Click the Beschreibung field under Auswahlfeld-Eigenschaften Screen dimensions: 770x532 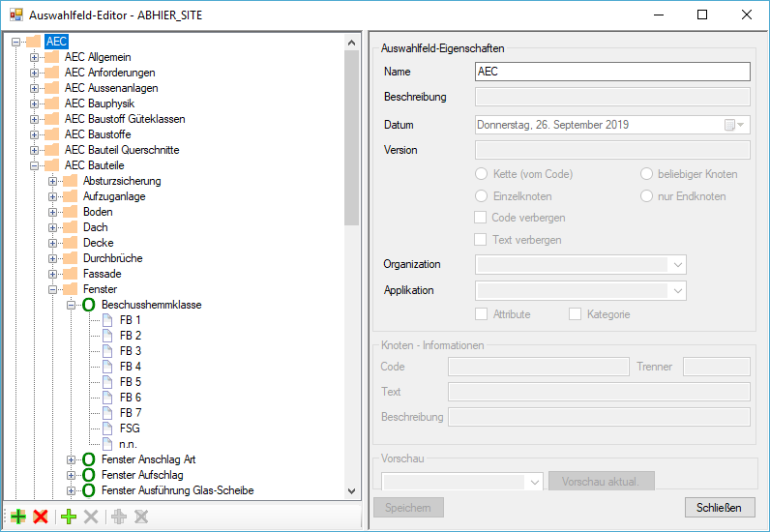click(612, 97)
